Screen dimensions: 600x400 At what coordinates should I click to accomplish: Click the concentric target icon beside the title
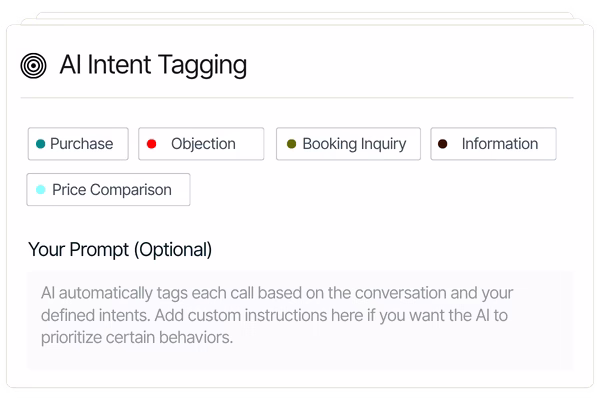pos(33,65)
